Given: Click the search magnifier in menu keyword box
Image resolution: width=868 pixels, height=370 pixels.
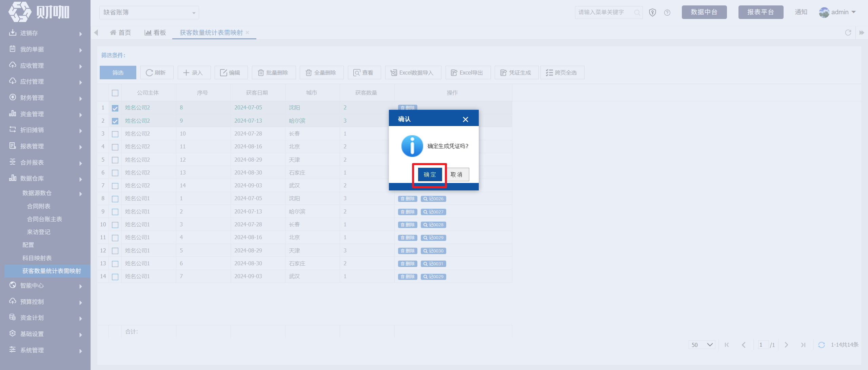Looking at the screenshot, I should pos(637,13).
